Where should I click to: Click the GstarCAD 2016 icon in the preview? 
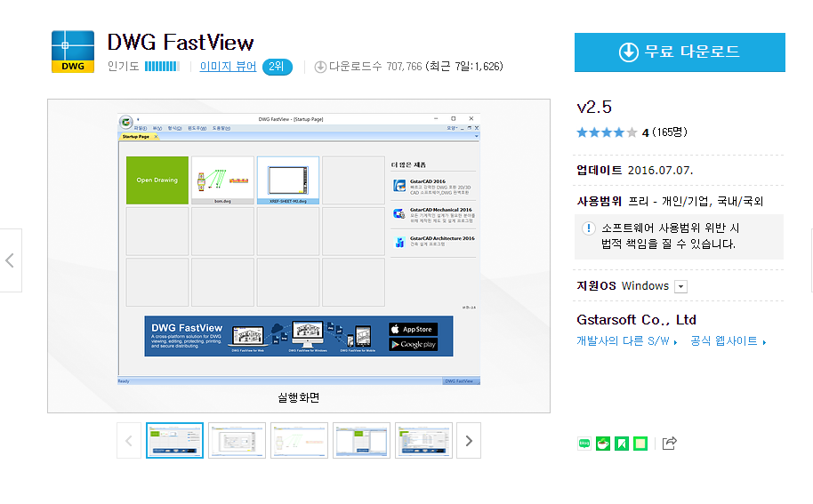pyautogui.click(x=399, y=186)
